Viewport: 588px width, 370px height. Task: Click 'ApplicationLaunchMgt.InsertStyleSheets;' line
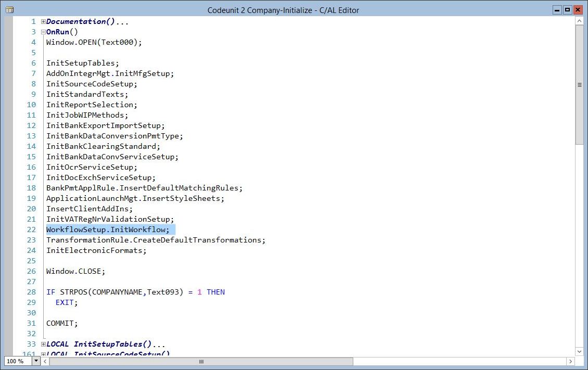pos(135,199)
